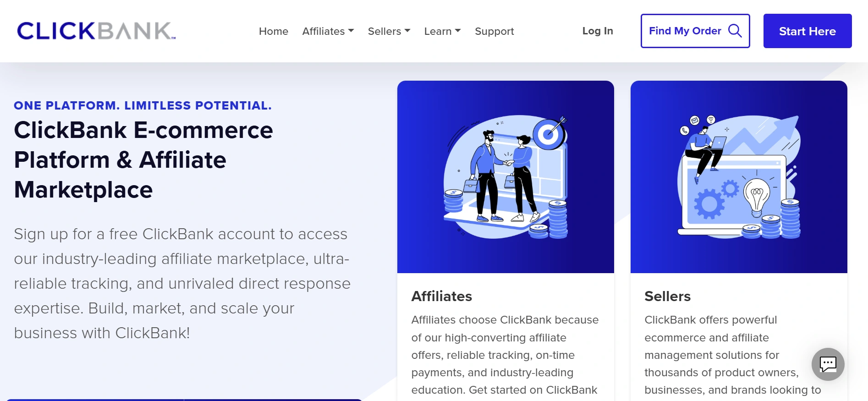This screenshot has height=401, width=868.
Task: Click the Start Here button
Action: [x=808, y=31]
